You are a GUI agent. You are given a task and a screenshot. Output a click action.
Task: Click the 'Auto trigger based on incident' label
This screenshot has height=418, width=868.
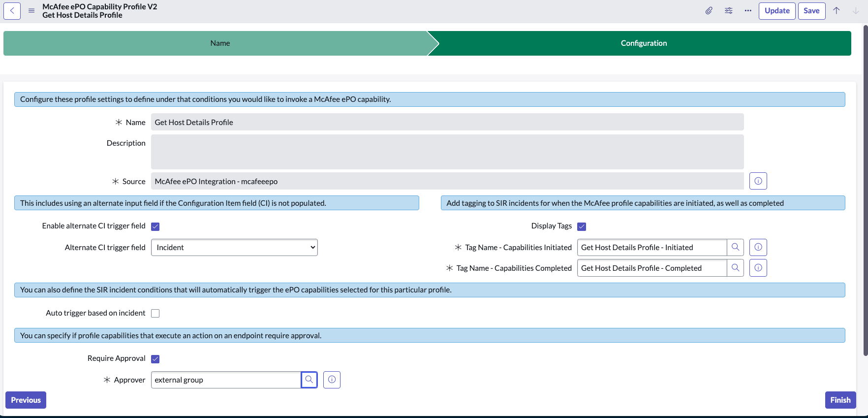[x=95, y=313]
